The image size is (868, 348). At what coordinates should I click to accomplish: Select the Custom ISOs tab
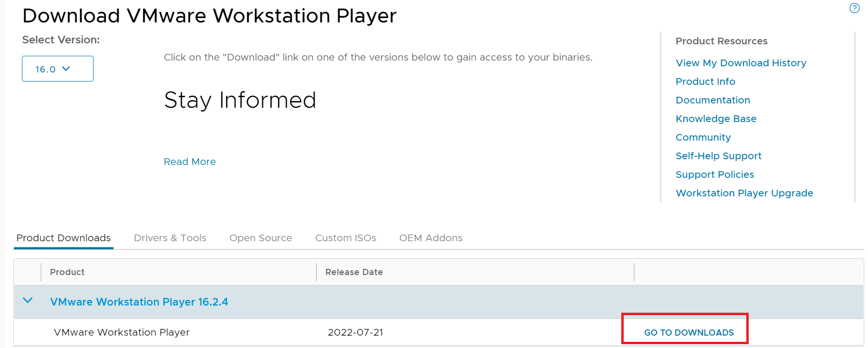pyautogui.click(x=345, y=238)
